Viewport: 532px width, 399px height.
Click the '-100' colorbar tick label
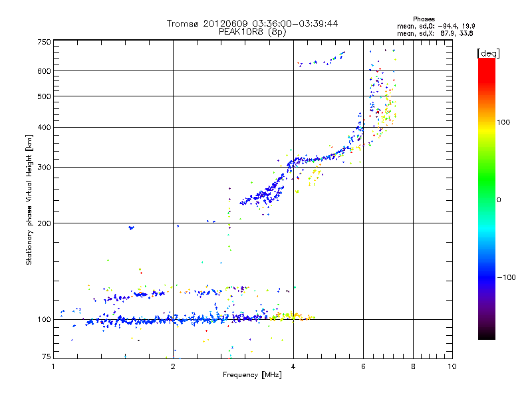(x=506, y=277)
